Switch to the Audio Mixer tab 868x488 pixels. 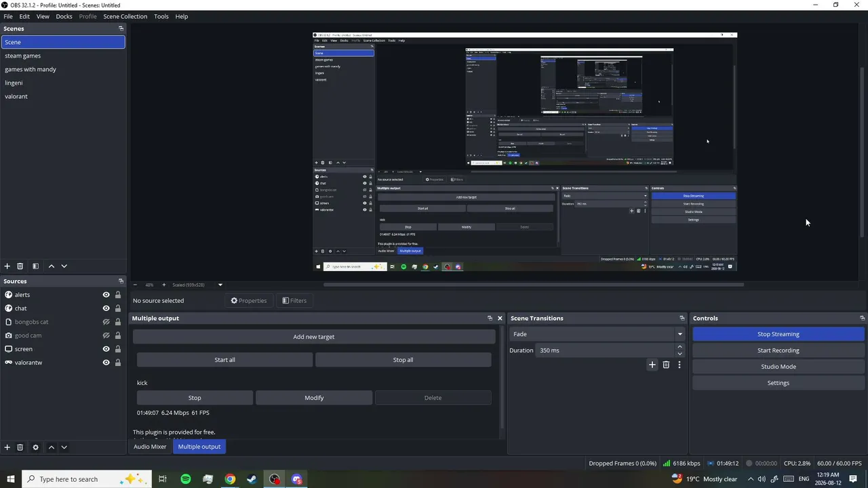[x=150, y=447]
